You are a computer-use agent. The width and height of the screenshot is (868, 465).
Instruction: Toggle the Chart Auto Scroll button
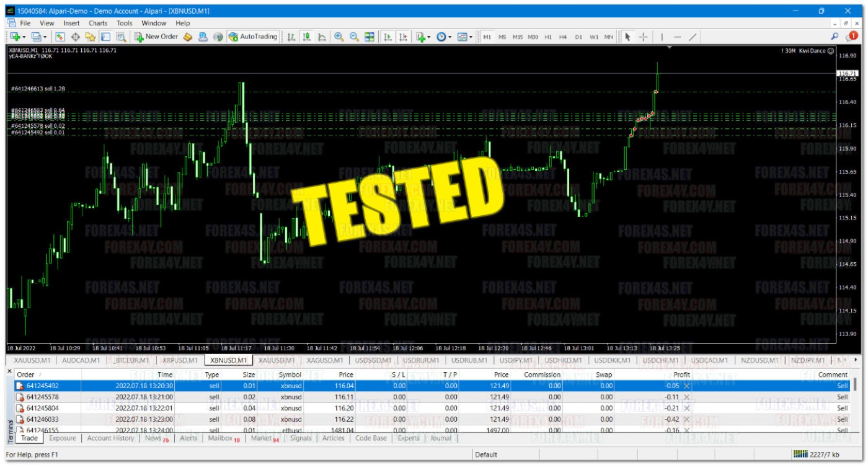(387, 37)
